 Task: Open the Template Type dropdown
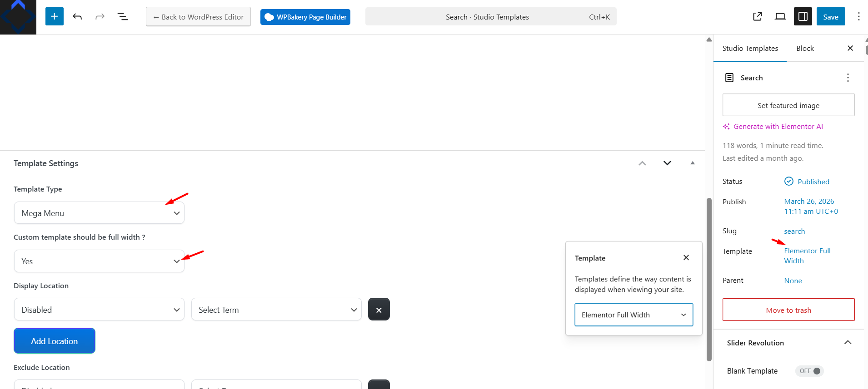tap(99, 213)
